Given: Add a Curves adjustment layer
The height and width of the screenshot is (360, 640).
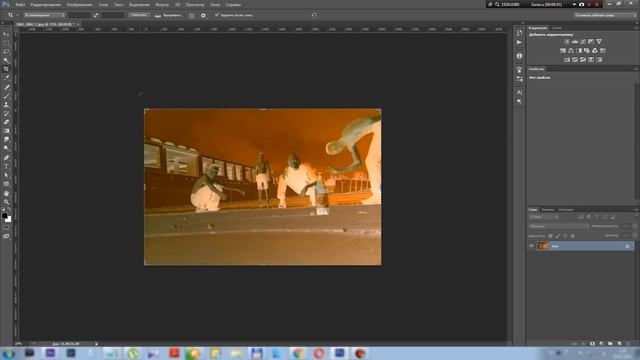Looking at the screenshot, I should click(x=583, y=42).
